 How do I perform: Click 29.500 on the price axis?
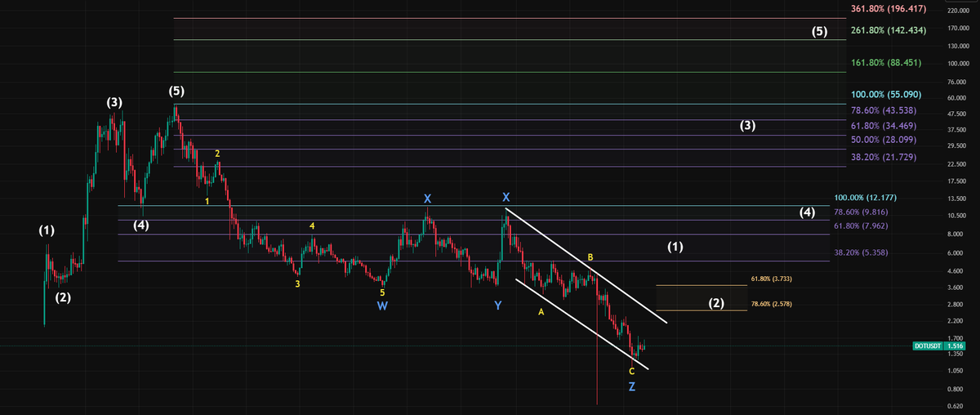pyautogui.click(x=956, y=146)
